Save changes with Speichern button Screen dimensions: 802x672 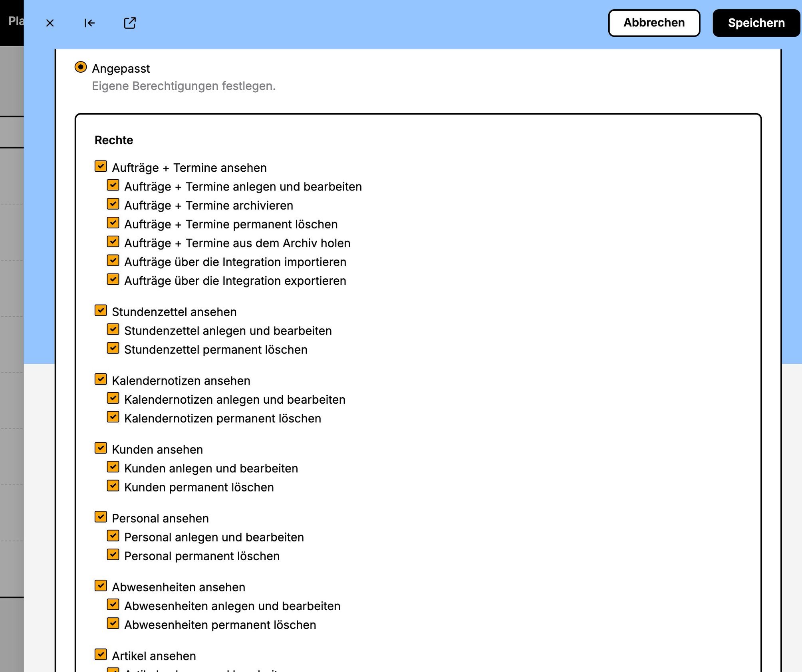756,23
